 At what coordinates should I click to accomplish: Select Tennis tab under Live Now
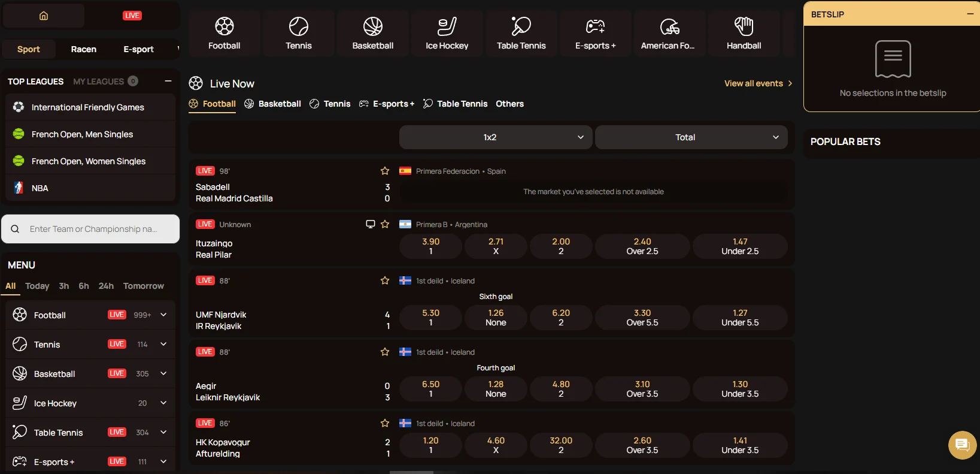330,104
